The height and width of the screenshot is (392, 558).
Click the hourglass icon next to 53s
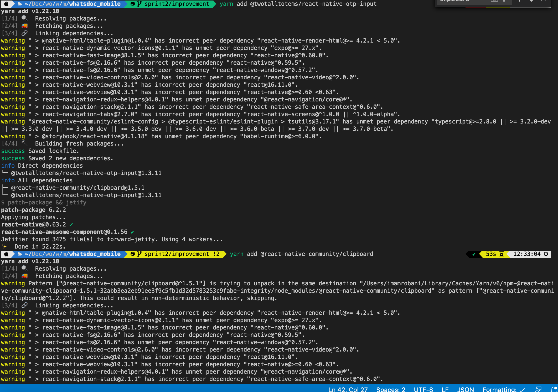(x=501, y=254)
